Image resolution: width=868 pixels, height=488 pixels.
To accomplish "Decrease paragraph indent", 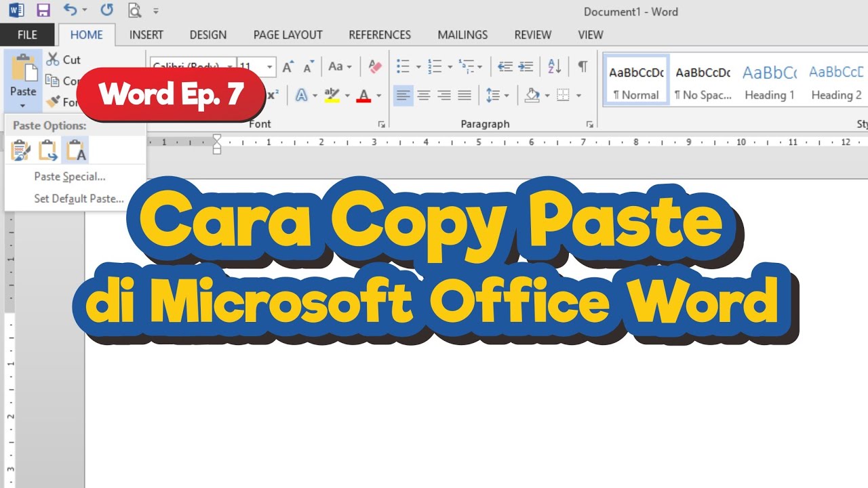I will pos(505,66).
